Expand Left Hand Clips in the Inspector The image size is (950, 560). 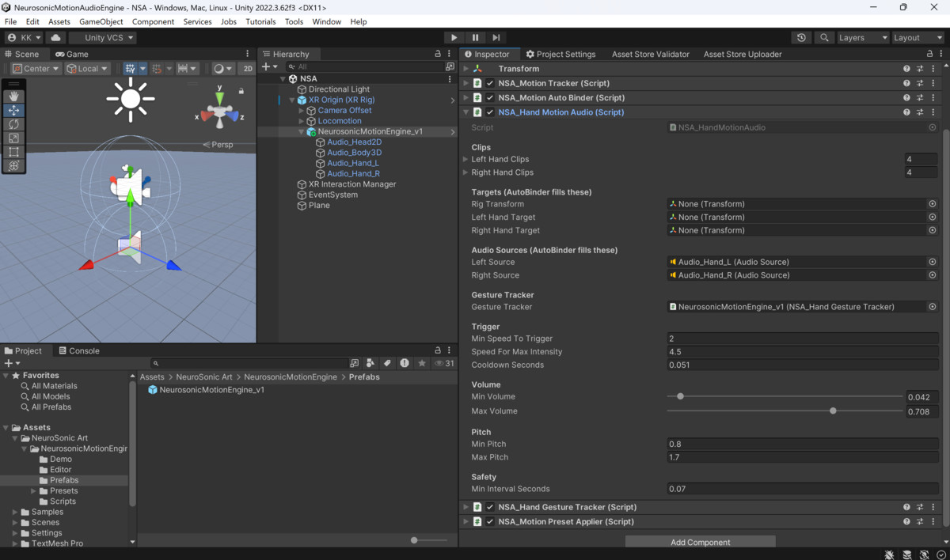465,159
